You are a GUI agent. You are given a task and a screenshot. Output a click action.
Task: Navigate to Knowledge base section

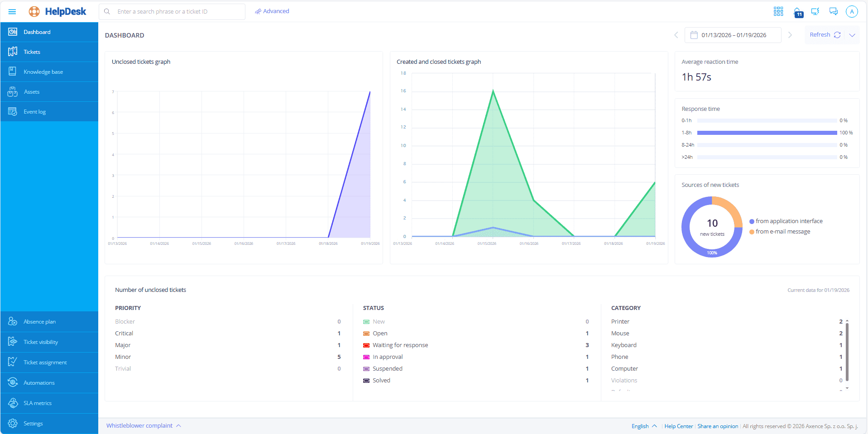43,72
